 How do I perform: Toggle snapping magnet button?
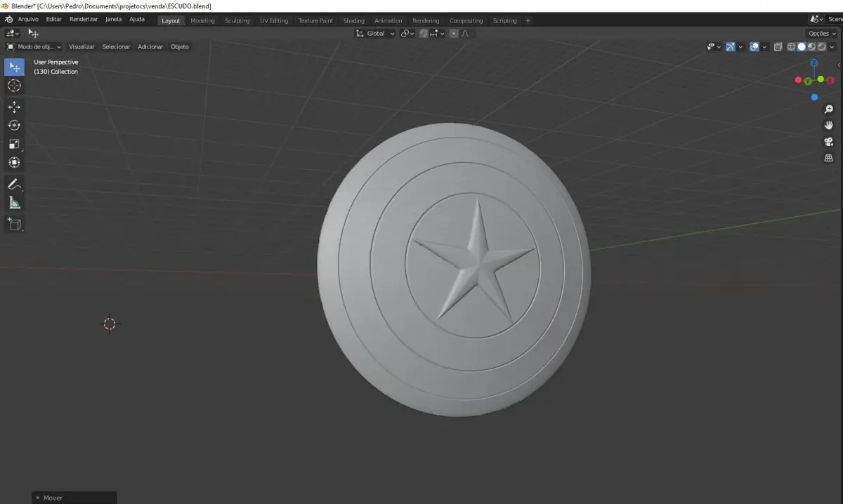[424, 33]
